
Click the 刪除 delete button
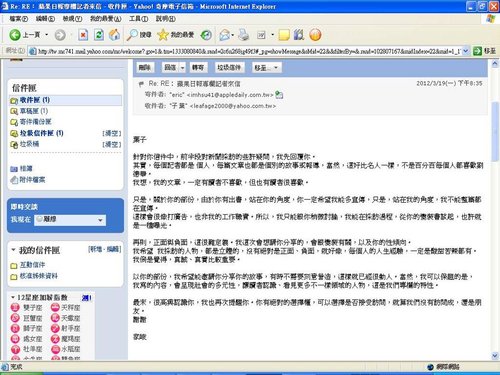pos(145,68)
